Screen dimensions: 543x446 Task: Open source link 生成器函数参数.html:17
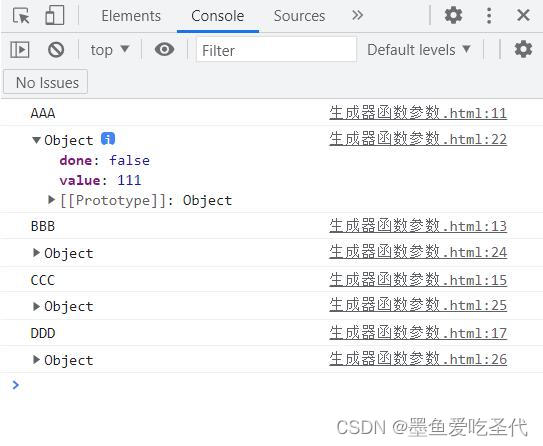click(418, 333)
